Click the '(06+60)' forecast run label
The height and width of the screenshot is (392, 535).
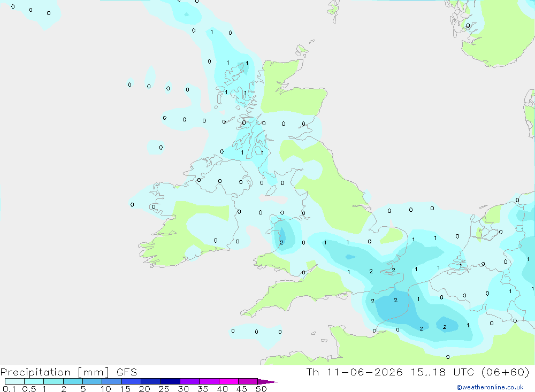click(506, 372)
